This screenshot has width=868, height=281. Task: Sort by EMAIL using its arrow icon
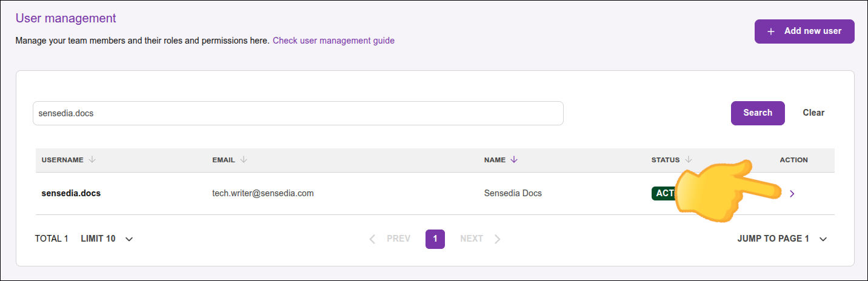244,160
